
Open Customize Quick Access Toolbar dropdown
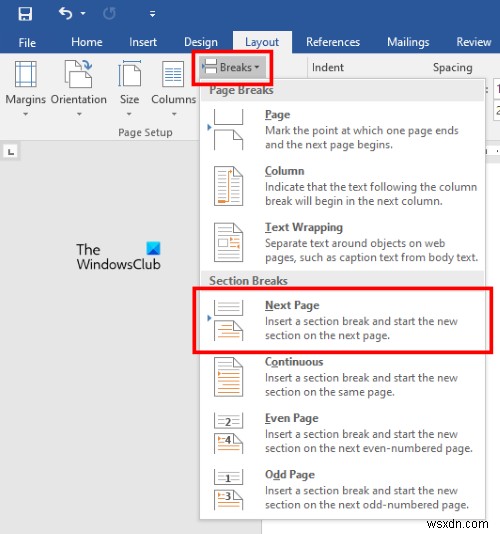pyautogui.click(x=152, y=14)
